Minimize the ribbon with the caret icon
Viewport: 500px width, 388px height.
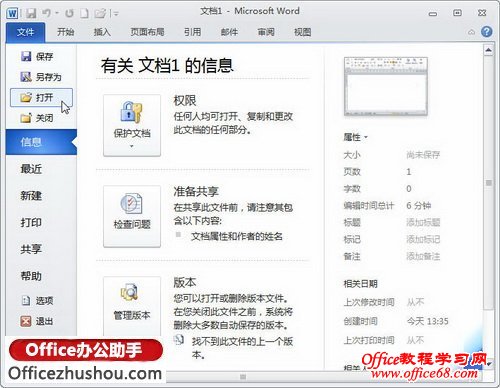coord(471,32)
